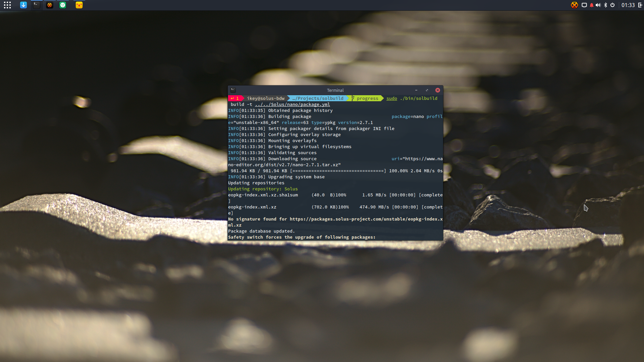Open the applications grid menu

7,5
